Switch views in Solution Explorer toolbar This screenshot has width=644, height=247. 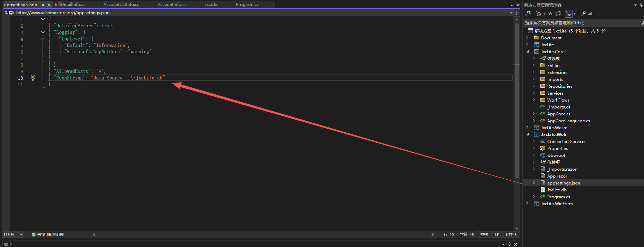click(x=528, y=14)
